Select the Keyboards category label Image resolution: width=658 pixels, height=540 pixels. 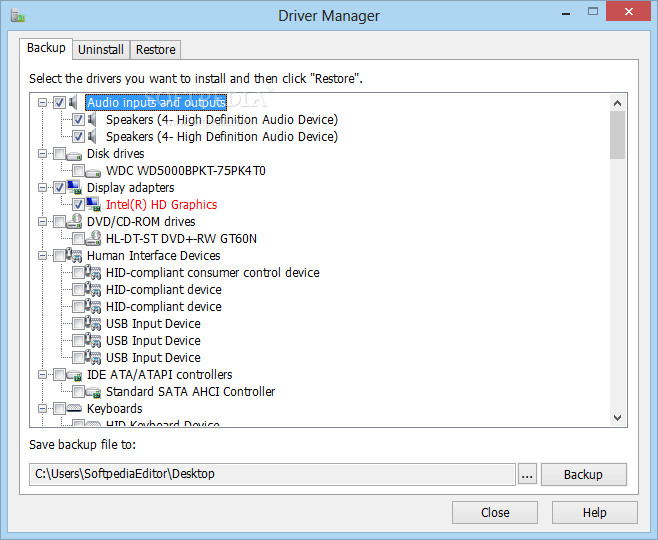pos(115,408)
